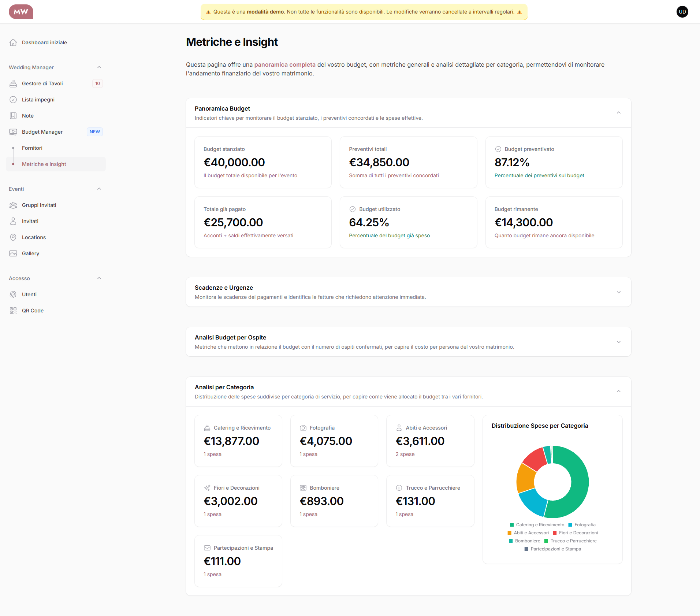
Task: Open the Fornitori submenu item
Action: point(32,148)
